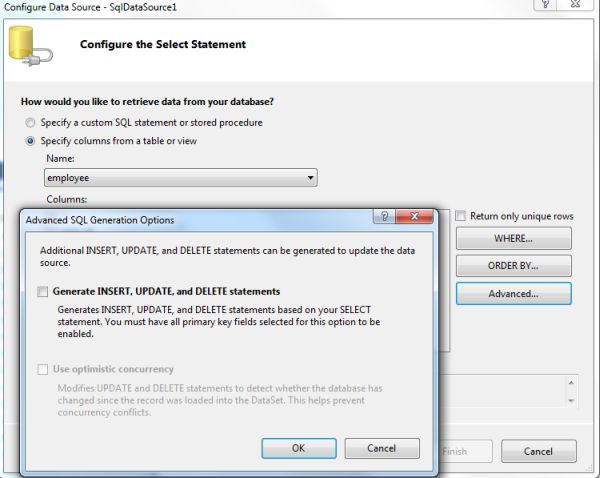
Task: Cancel the Advanced SQL Generation Options dialog
Action: pyautogui.click(x=382, y=449)
